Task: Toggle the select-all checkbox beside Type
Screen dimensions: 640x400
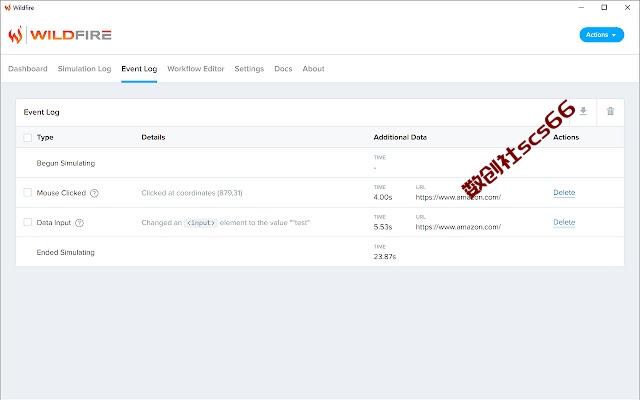Action: coord(27,138)
